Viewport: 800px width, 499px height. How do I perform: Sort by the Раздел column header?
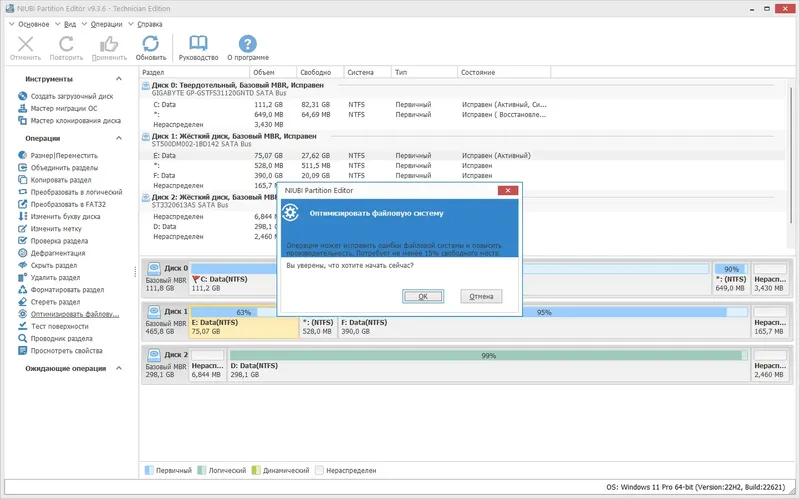click(x=194, y=72)
